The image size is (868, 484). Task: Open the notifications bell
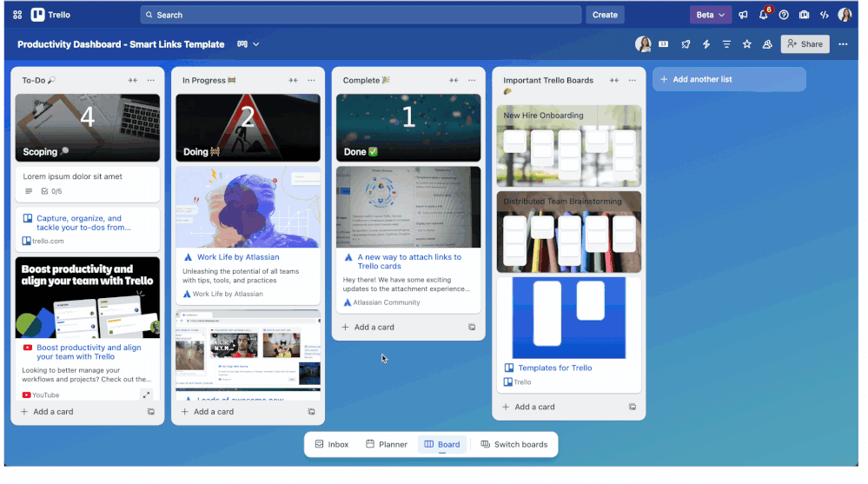pos(764,15)
